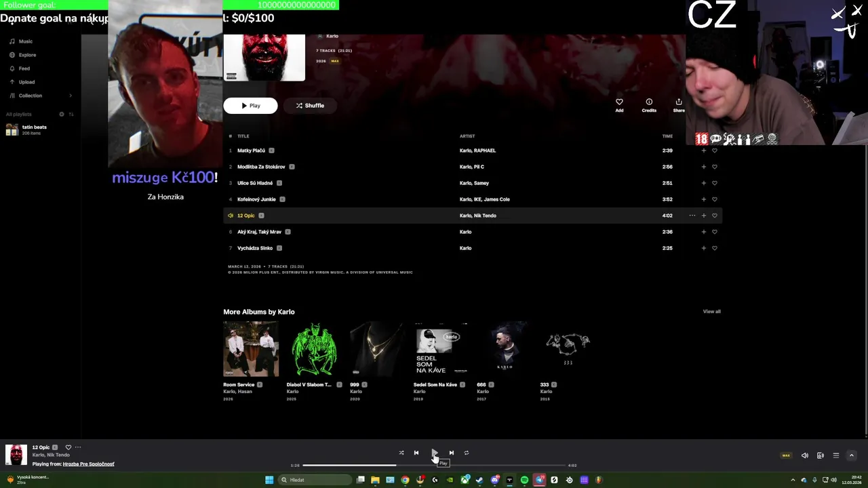Open the MAX quality badge in player
The width and height of the screenshot is (868, 488).
pyautogui.click(x=786, y=455)
